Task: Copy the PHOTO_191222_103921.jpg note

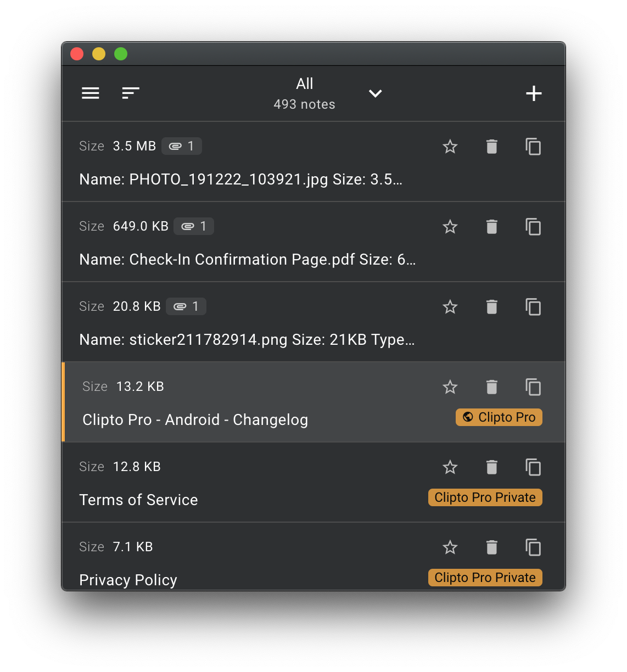Action: click(533, 147)
